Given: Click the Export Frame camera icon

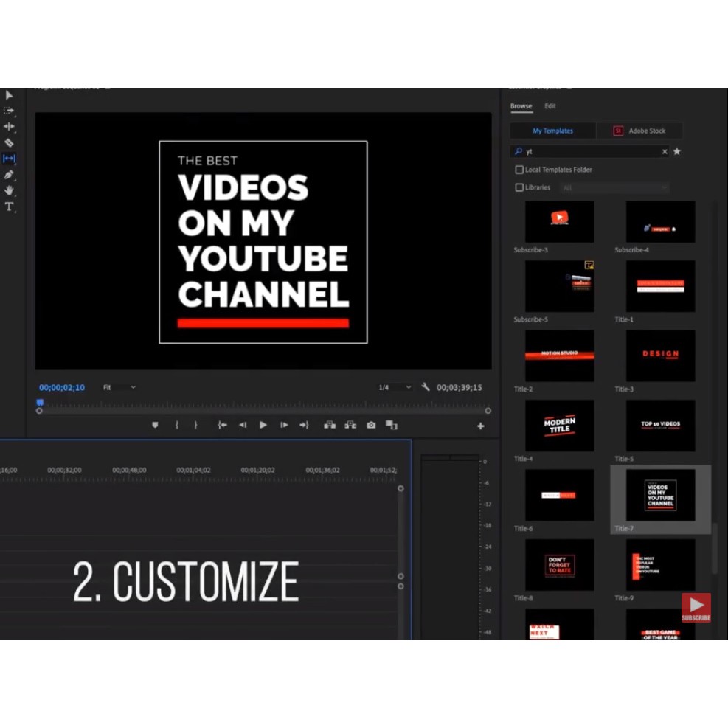Looking at the screenshot, I should (371, 425).
